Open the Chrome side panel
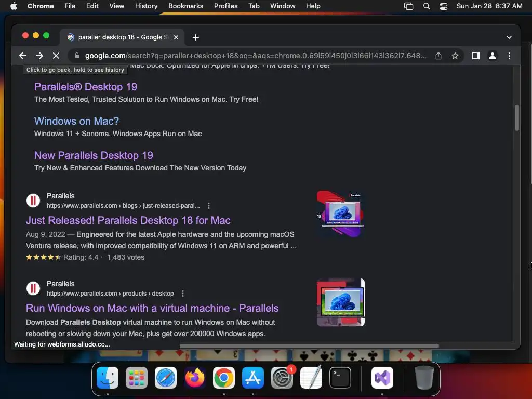Screen dimensions: 532x399 pyautogui.click(x=476, y=56)
